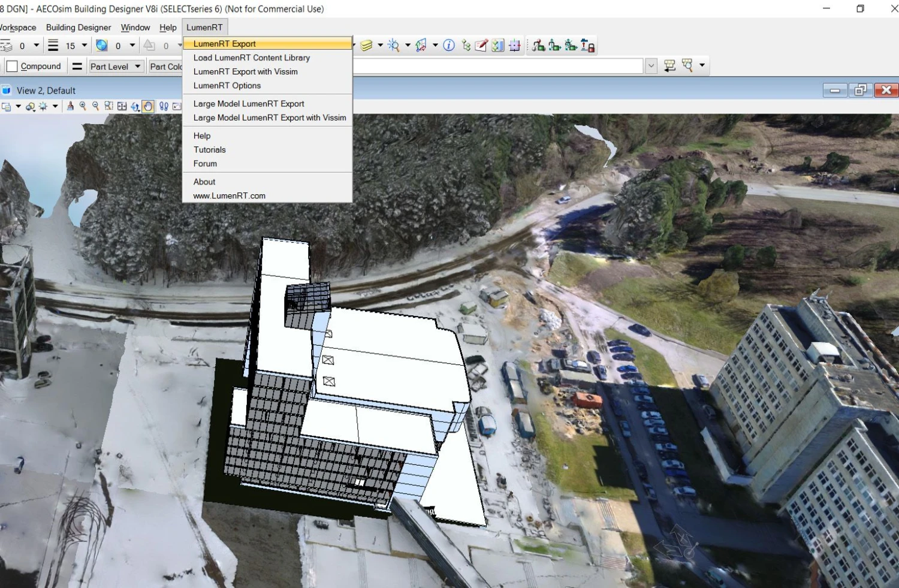The image size is (899, 588).
Task: Expand the line weight 15 dropdown
Action: click(85, 45)
